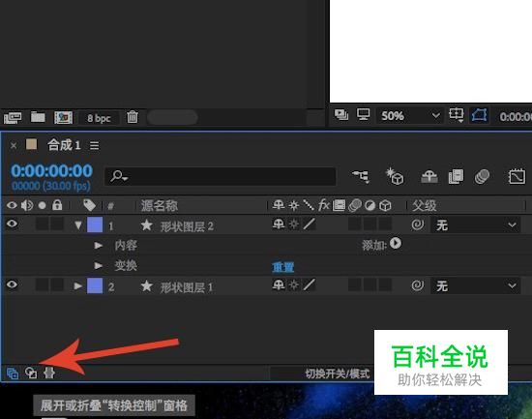Toggle the Transfer Controls pane icon
The image size is (532, 419).
click(x=31, y=374)
